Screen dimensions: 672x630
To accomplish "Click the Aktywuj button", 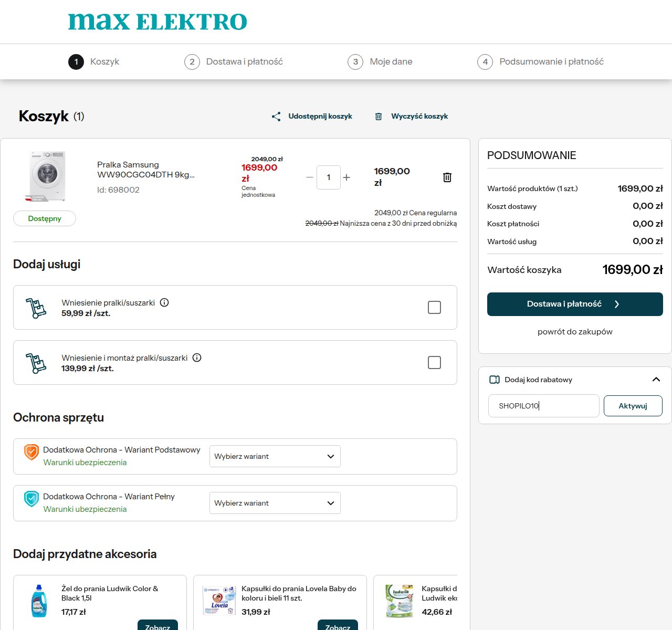I will 633,406.
